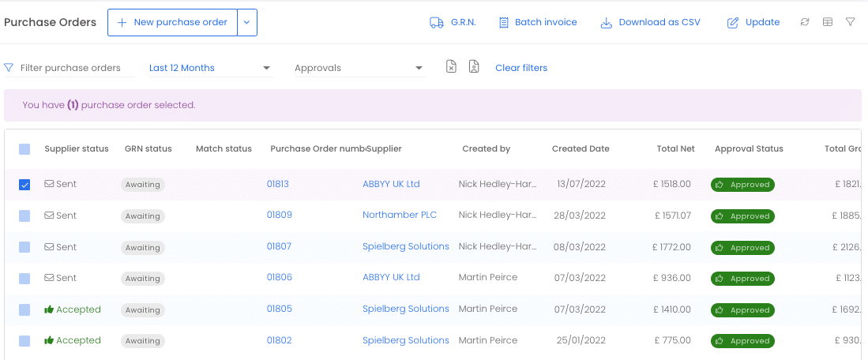Viewport: 868px width, 360px height.
Task: Click the Download as CSV icon
Action: [x=606, y=23]
